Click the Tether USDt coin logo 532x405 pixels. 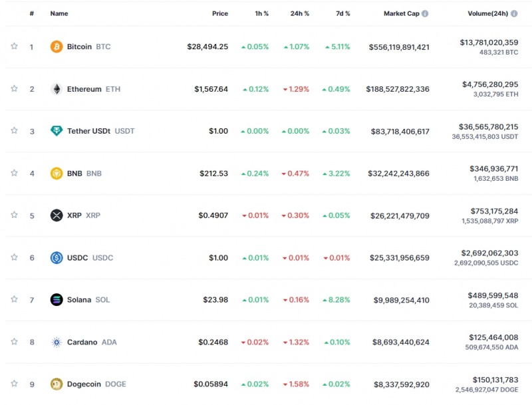coord(55,131)
